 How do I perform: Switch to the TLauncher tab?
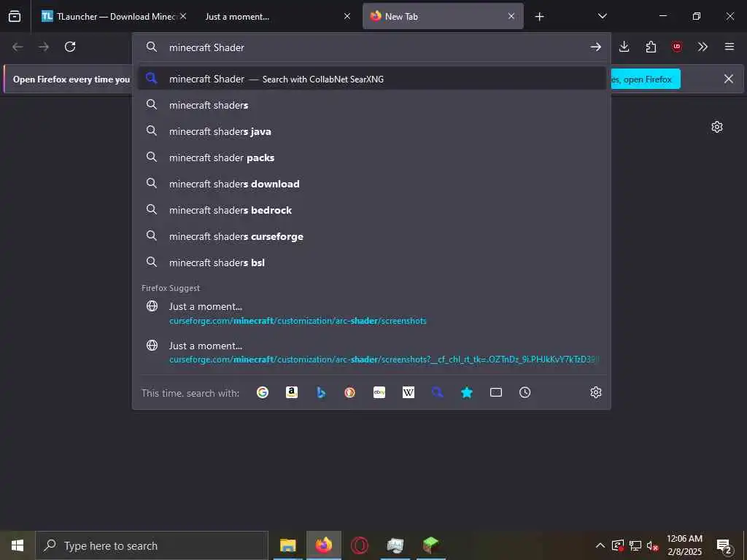(x=115, y=16)
